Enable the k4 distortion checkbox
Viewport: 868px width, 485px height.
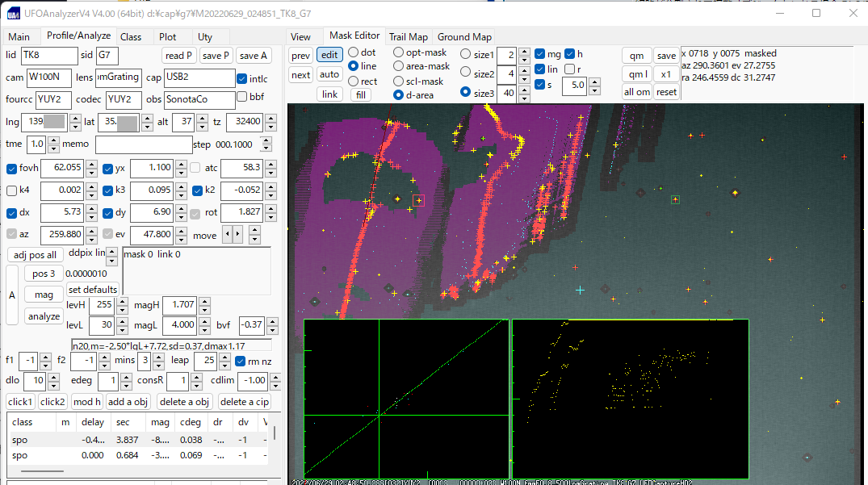tap(12, 191)
